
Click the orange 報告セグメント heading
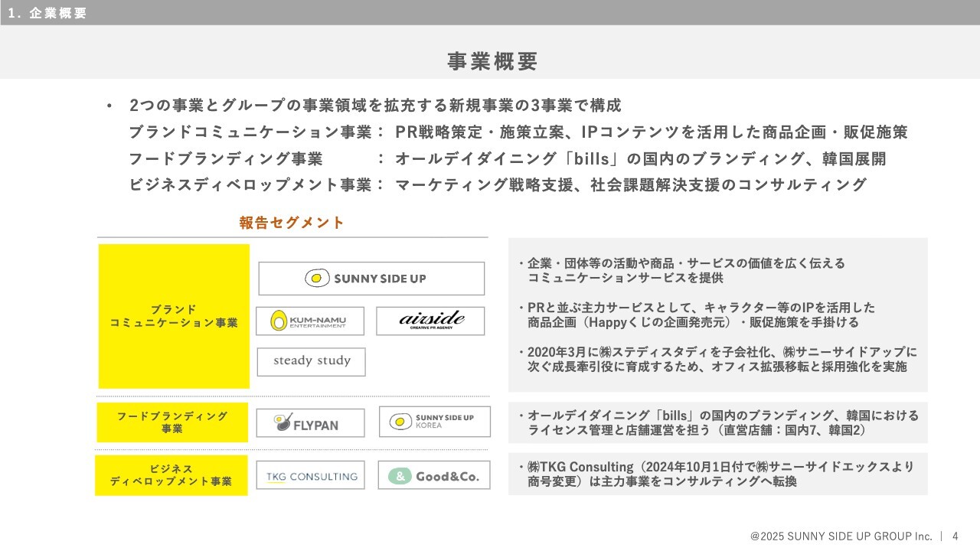pyautogui.click(x=292, y=223)
